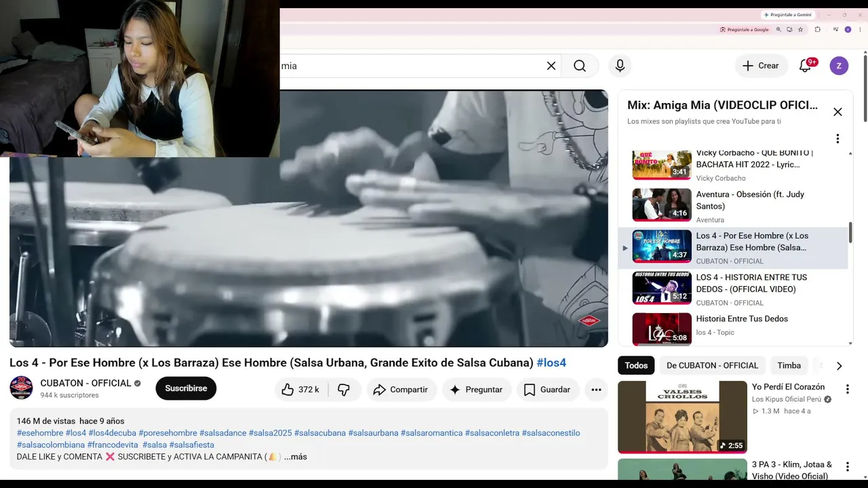
Task: Open options for 3 PA 3 video
Action: click(847, 467)
